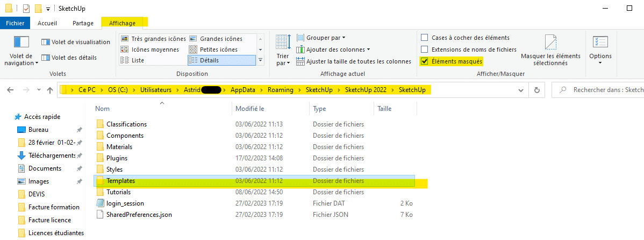
Task: Tick Extensions de noms de fichiers
Action: [x=425, y=50]
